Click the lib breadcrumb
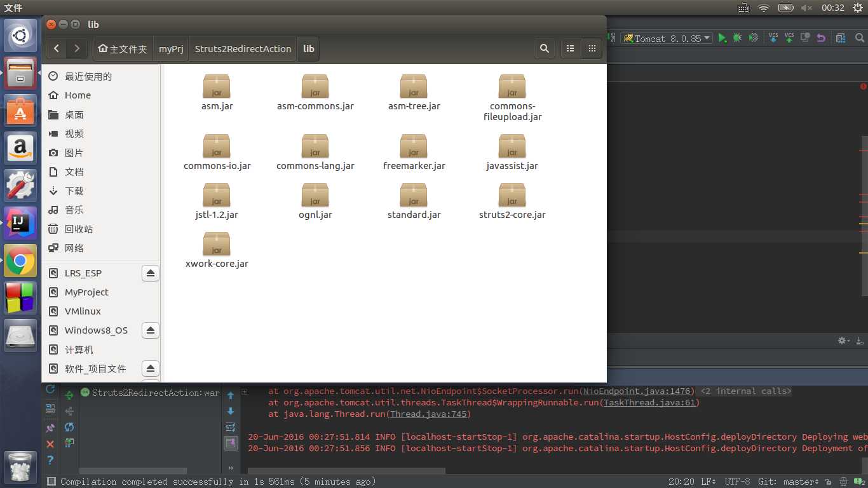 (308, 49)
